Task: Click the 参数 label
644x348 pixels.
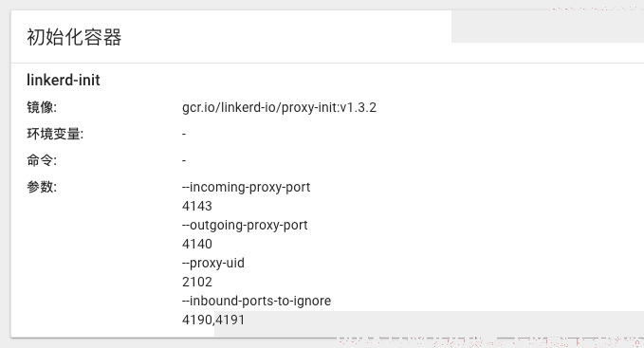Action: coord(42,187)
